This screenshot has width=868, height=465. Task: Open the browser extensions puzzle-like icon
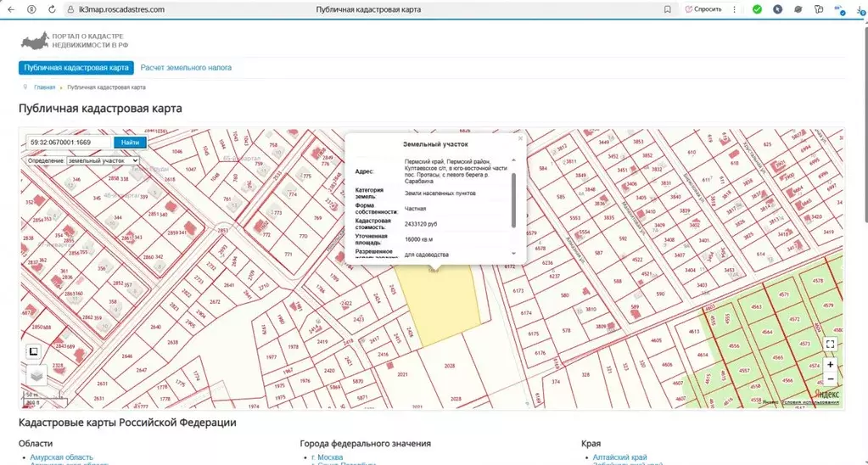click(820, 9)
